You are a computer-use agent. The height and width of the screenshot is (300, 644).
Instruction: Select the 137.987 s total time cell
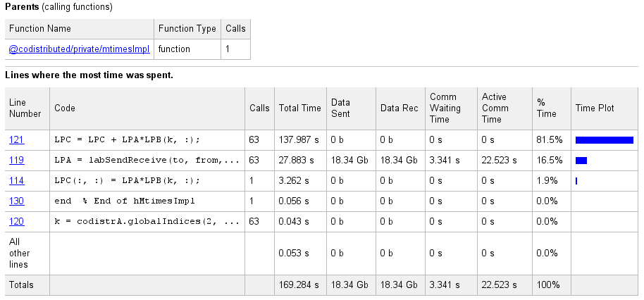click(x=299, y=140)
